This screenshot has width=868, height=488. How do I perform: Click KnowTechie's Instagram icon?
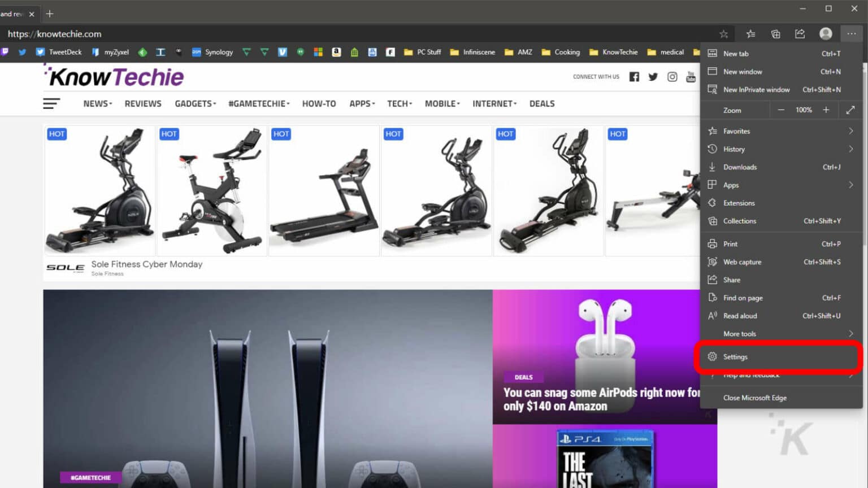click(672, 76)
